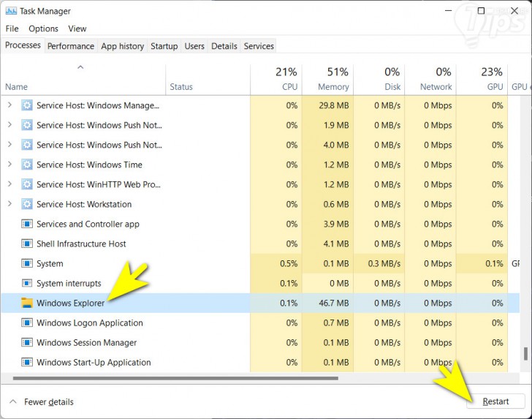Sort processes by CPU column
The image size is (532, 419).
tap(276, 79)
